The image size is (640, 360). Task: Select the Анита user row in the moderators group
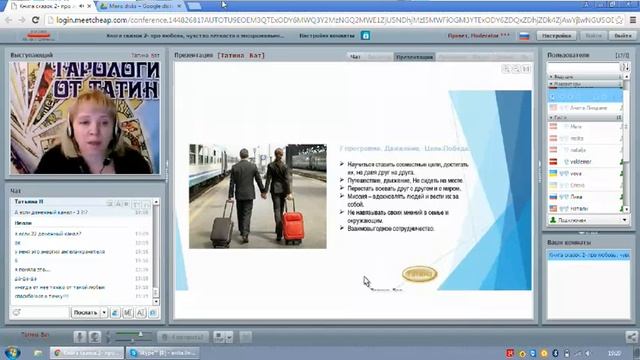pos(585,108)
